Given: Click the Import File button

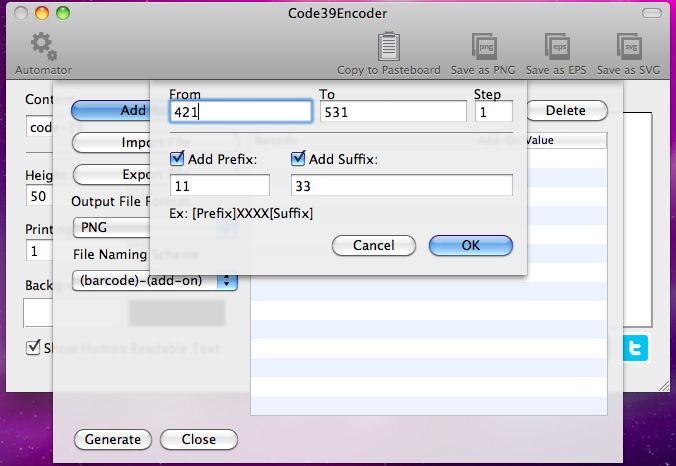Looking at the screenshot, I should [111, 143].
